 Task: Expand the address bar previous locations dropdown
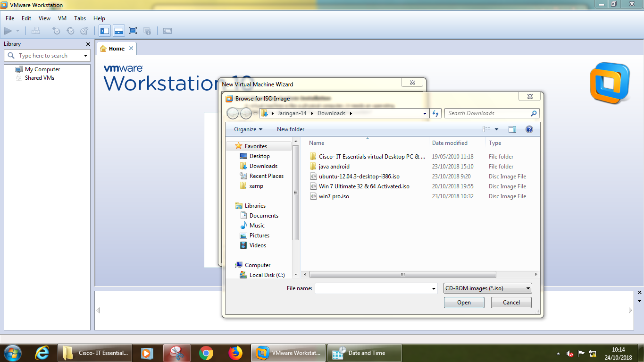tap(425, 113)
